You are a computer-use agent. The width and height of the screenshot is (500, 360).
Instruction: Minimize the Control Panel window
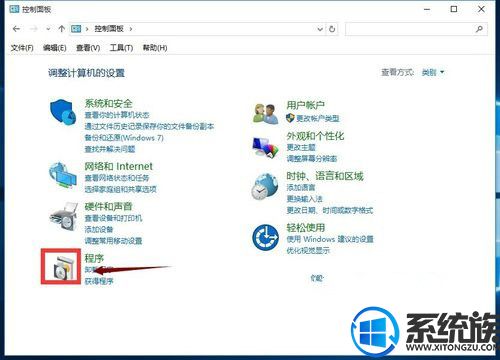click(427, 9)
